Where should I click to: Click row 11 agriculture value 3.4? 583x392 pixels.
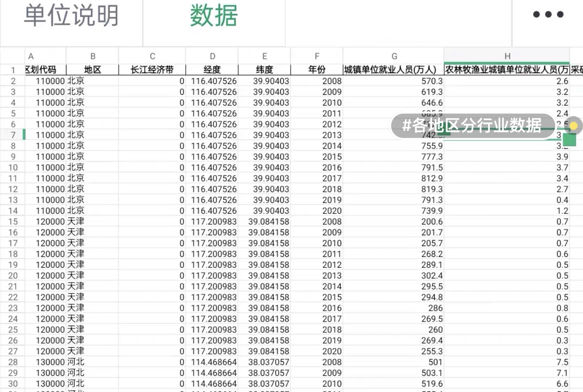tap(507, 178)
